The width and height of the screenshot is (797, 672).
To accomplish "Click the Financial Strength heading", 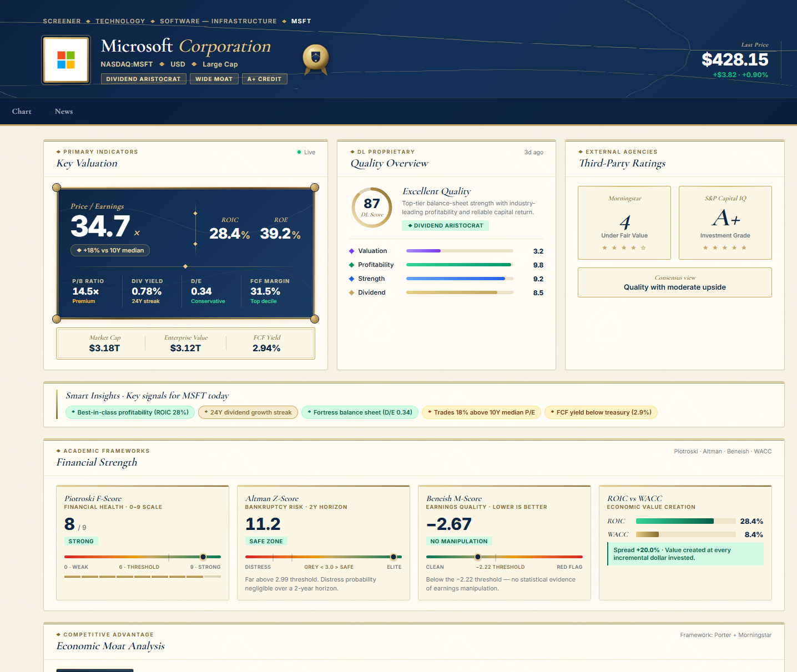I will pyautogui.click(x=97, y=462).
